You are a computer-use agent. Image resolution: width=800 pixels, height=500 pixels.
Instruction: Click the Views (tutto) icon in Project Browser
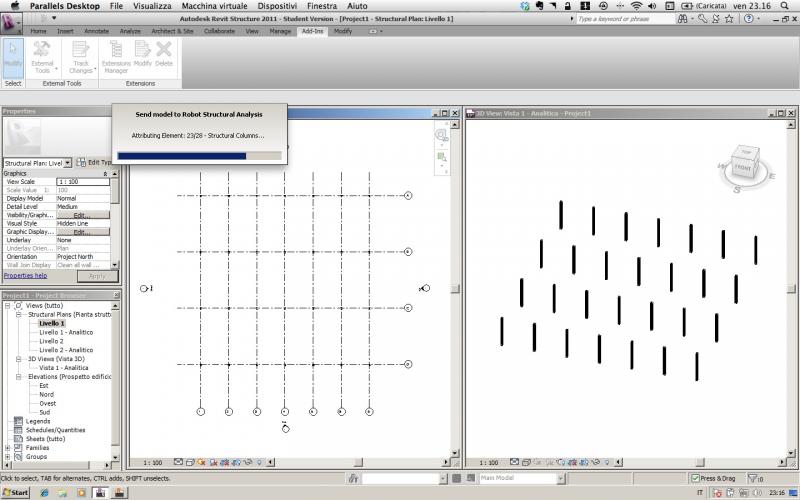click(18, 305)
